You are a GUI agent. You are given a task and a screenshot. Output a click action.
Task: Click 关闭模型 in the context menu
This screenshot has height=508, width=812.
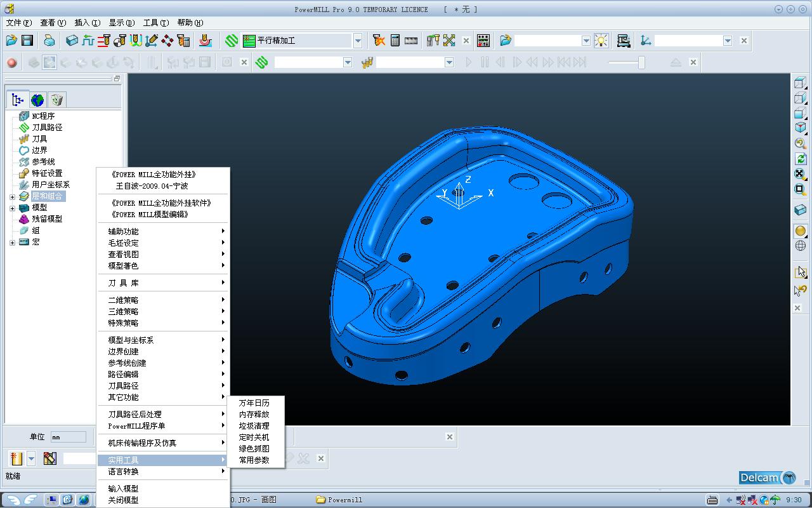coord(164,500)
